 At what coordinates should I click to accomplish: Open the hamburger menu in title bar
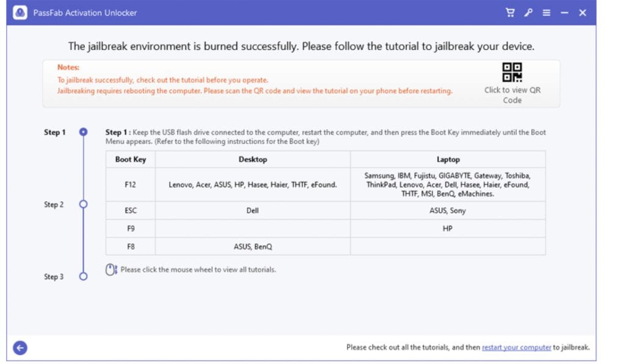click(x=546, y=13)
